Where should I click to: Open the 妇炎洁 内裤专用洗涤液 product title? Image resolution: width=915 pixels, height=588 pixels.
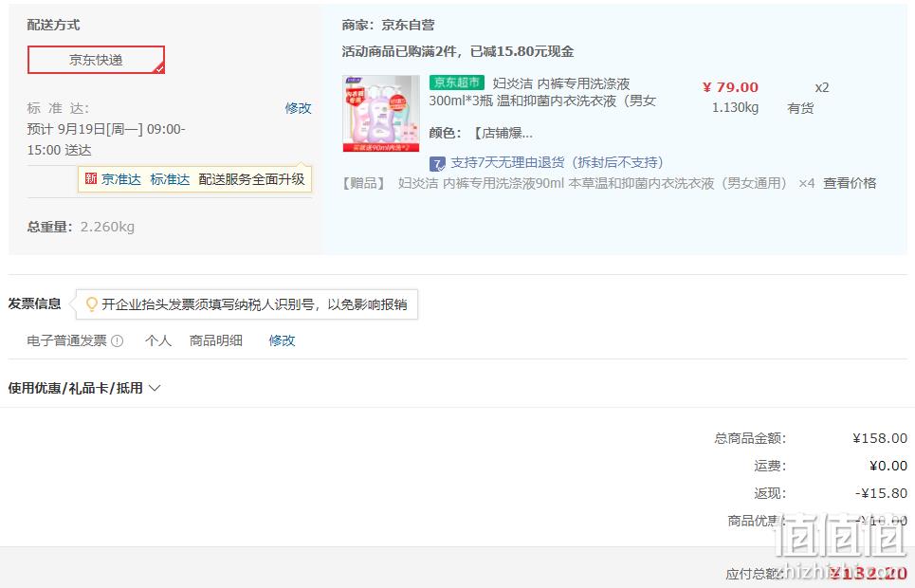tap(542, 92)
